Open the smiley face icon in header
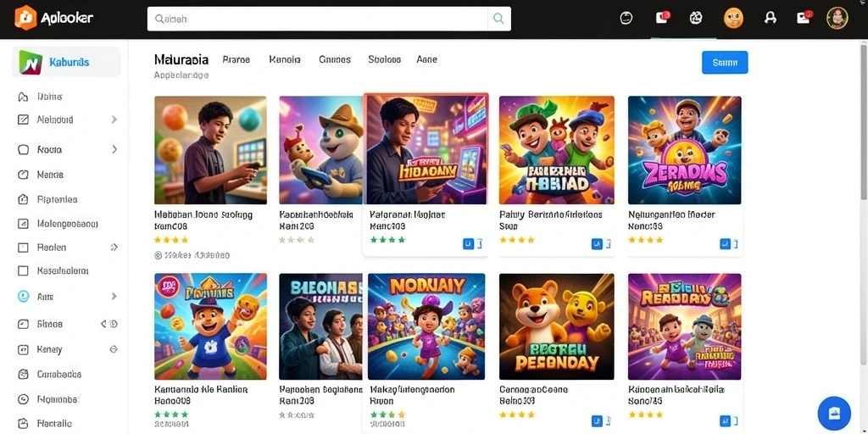This screenshot has height=434, width=868. click(x=626, y=19)
